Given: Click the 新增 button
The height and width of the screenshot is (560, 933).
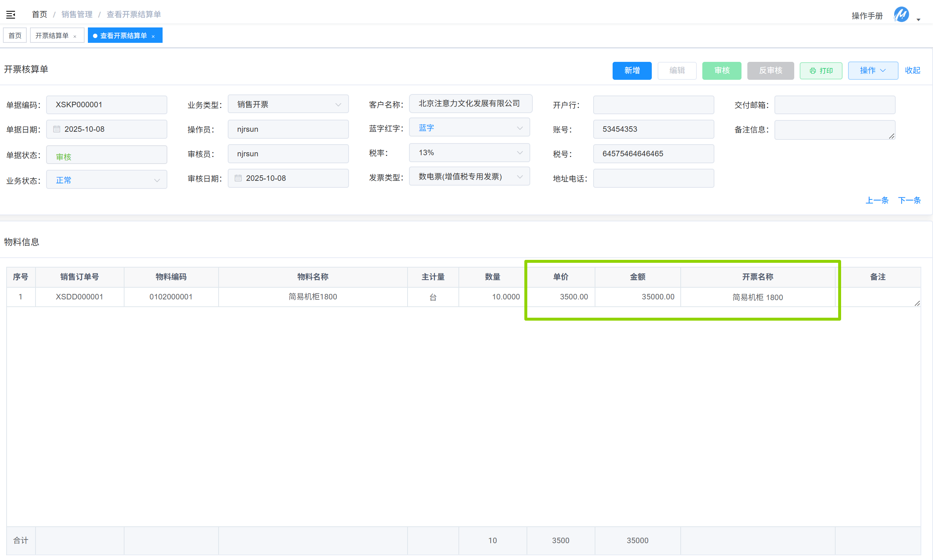Looking at the screenshot, I should pos(631,71).
